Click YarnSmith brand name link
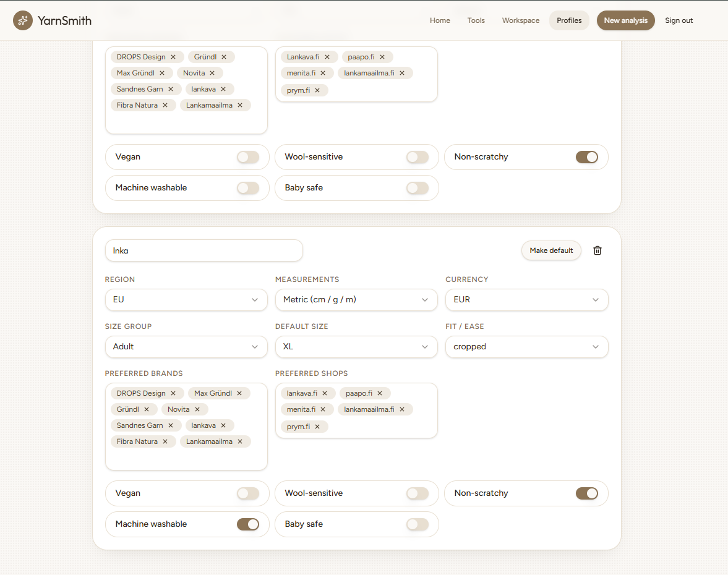The width and height of the screenshot is (728, 575). click(x=64, y=20)
